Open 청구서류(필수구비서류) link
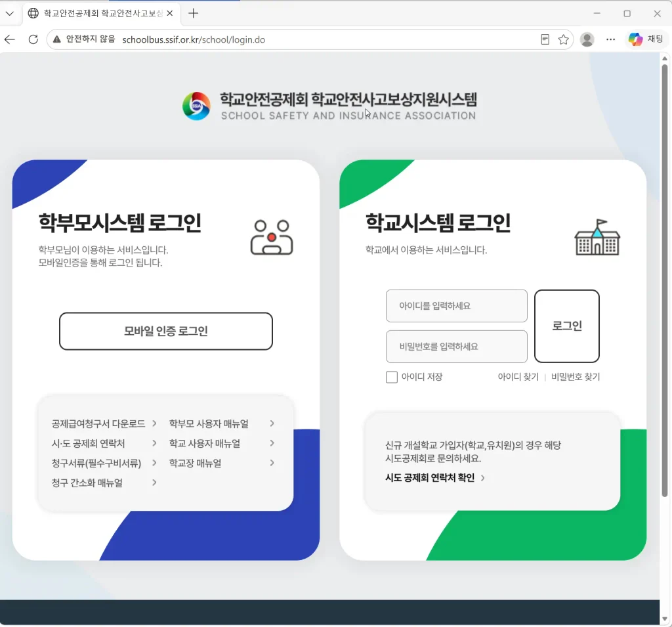This screenshot has width=672, height=627. (x=96, y=463)
